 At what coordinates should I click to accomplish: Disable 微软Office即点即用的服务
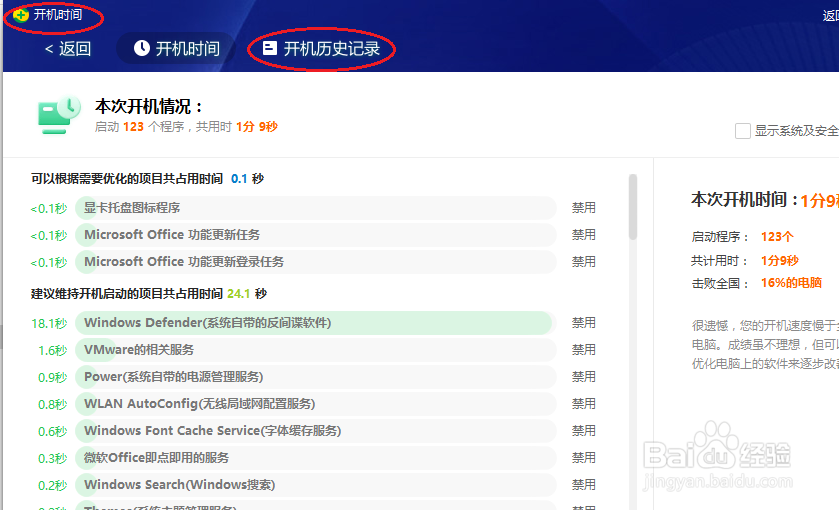click(x=583, y=458)
